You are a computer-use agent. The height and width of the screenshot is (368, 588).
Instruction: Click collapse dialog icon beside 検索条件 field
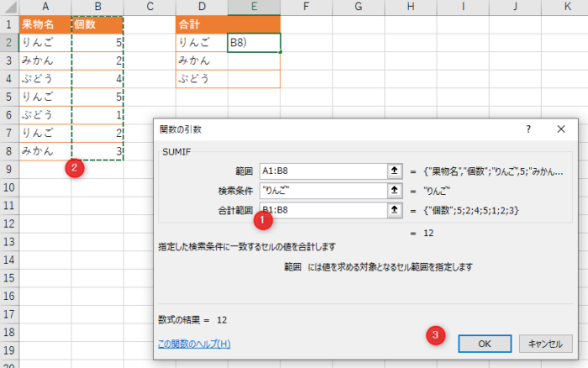pyautogui.click(x=391, y=191)
